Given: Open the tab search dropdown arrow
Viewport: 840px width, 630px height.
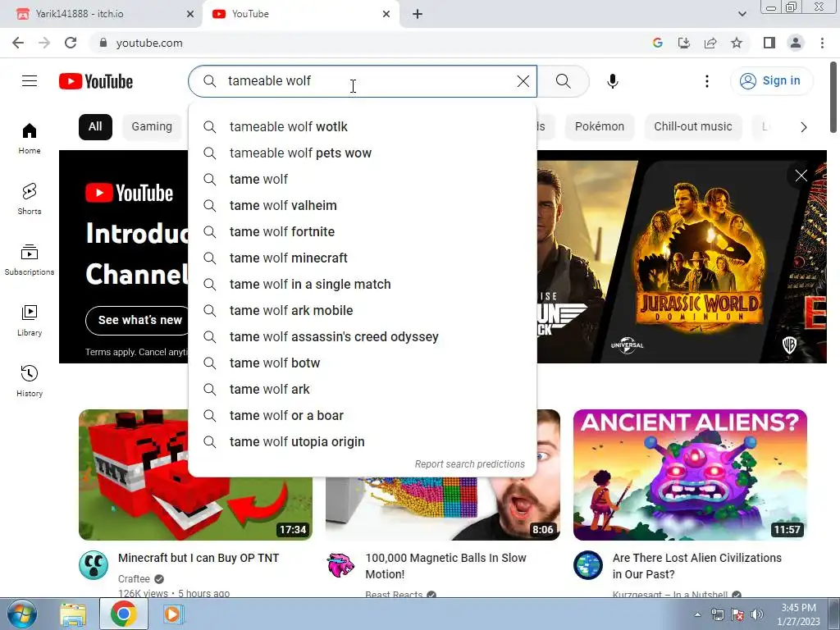Looking at the screenshot, I should pyautogui.click(x=742, y=14).
